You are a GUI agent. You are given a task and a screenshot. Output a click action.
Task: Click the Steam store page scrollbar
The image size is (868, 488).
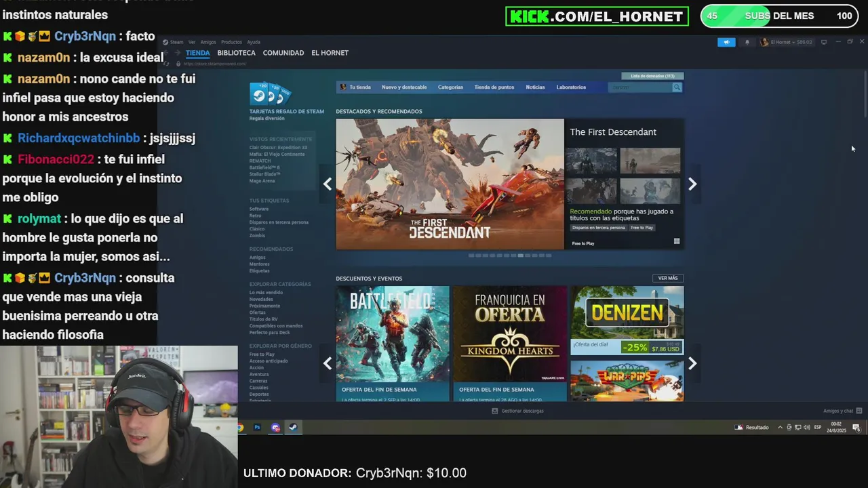click(865, 94)
